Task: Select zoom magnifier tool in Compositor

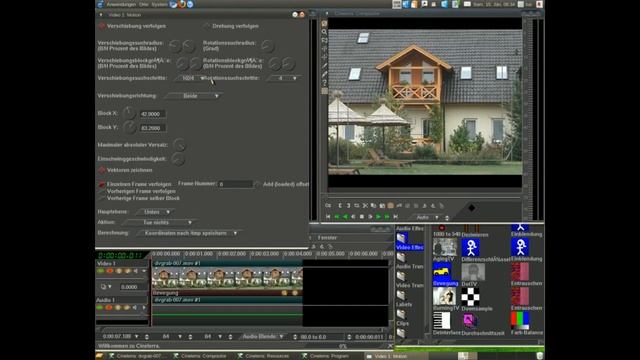Action: pos(324,32)
